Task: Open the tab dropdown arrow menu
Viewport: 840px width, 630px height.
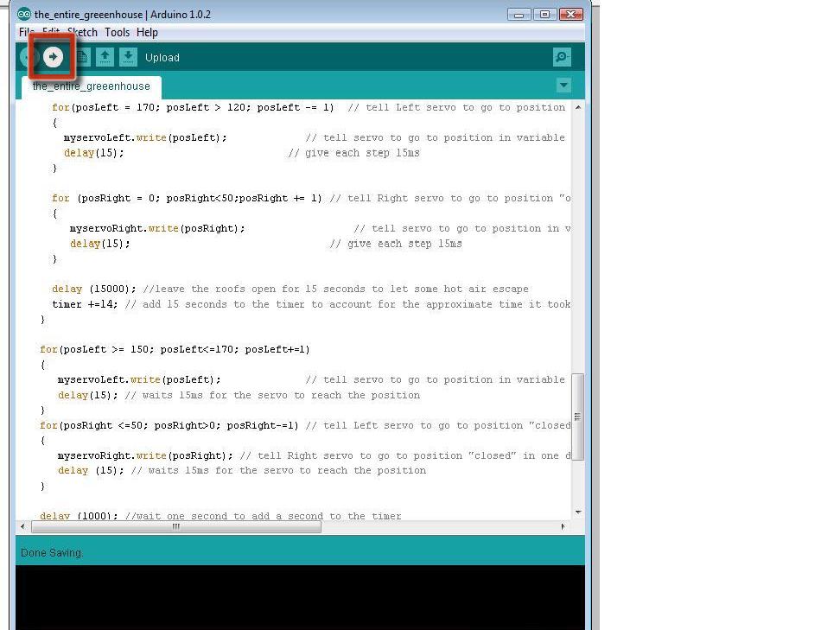Action: point(563,86)
